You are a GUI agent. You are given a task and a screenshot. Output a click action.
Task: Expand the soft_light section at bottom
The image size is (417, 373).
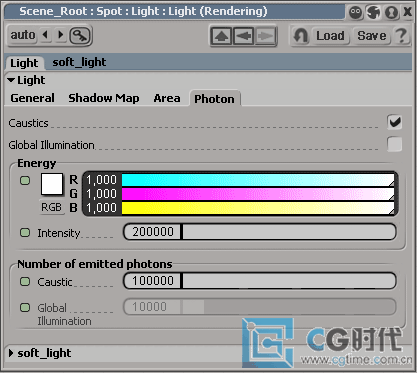[11, 353]
